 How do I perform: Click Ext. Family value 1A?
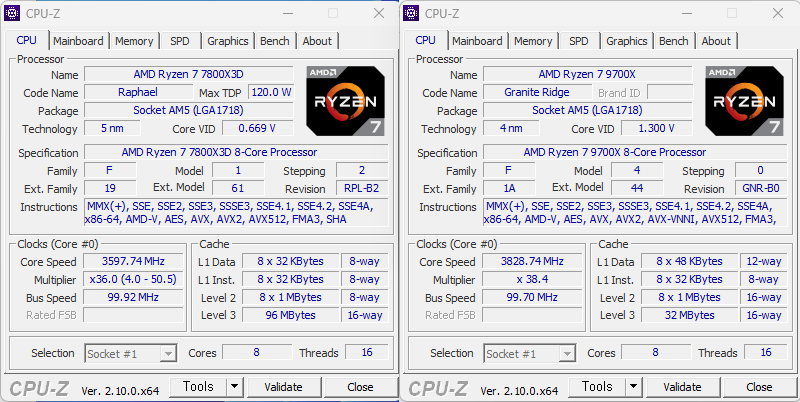point(509,188)
